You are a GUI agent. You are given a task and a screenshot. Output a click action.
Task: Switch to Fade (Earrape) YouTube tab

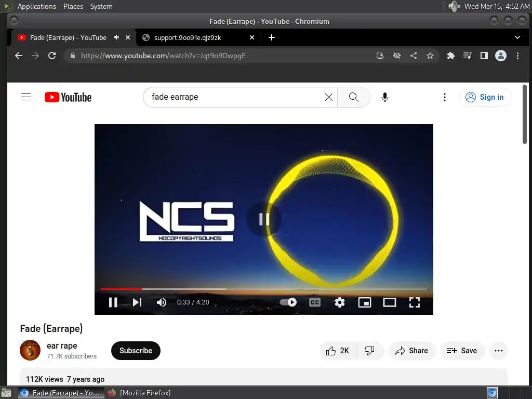click(68, 37)
